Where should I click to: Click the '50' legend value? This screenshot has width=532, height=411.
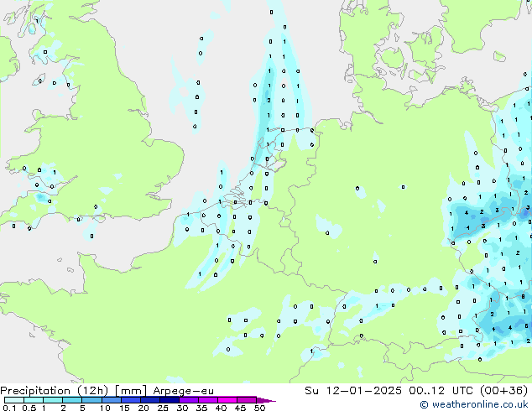pos(259,408)
